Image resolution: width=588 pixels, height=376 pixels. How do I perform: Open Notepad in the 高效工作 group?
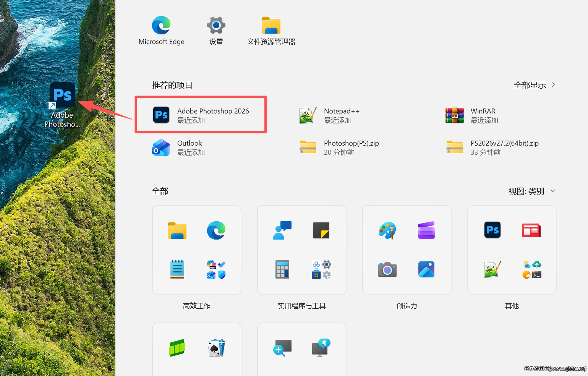click(177, 269)
